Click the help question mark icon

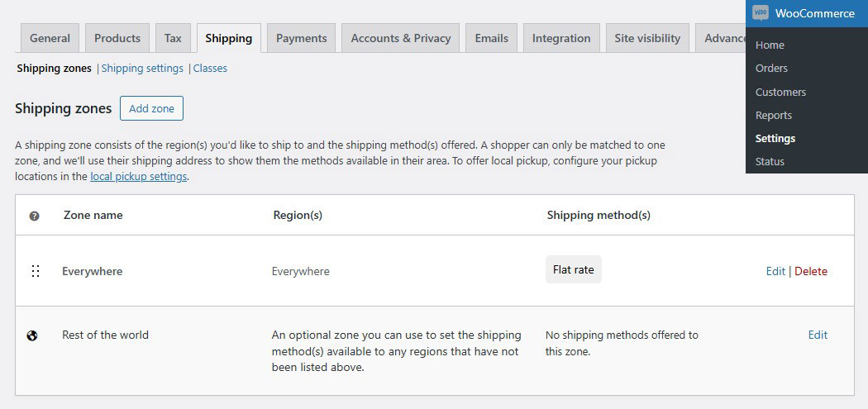click(x=35, y=216)
